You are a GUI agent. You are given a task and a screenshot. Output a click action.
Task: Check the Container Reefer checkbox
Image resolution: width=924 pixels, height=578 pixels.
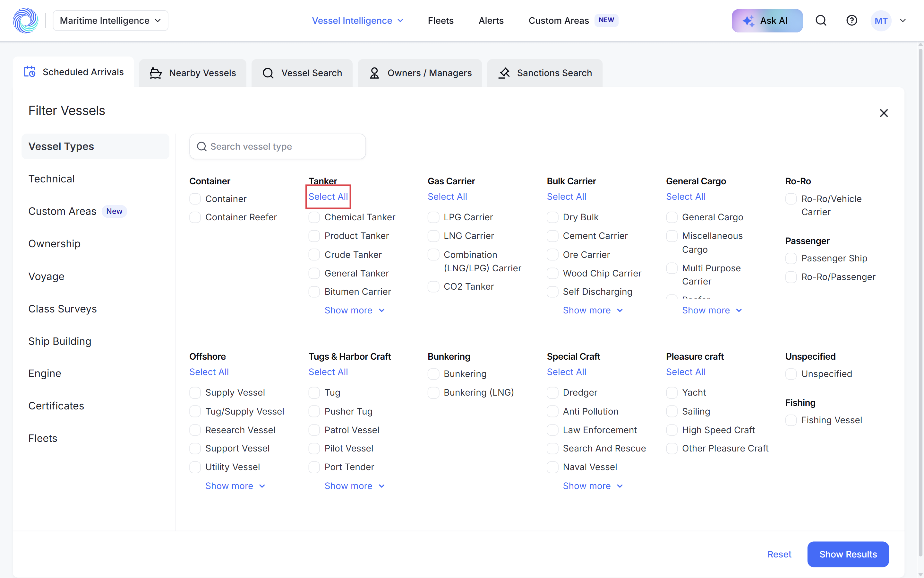point(195,217)
